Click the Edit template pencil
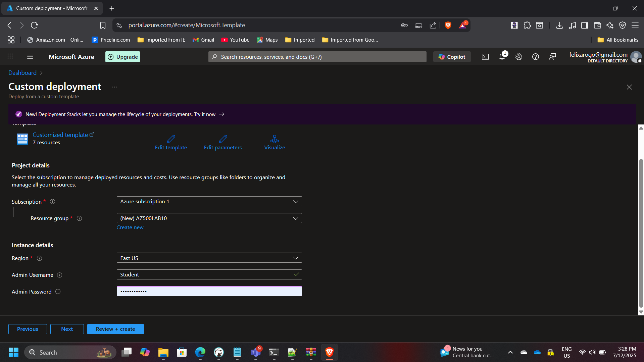The width and height of the screenshot is (644, 362). click(171, 139)
